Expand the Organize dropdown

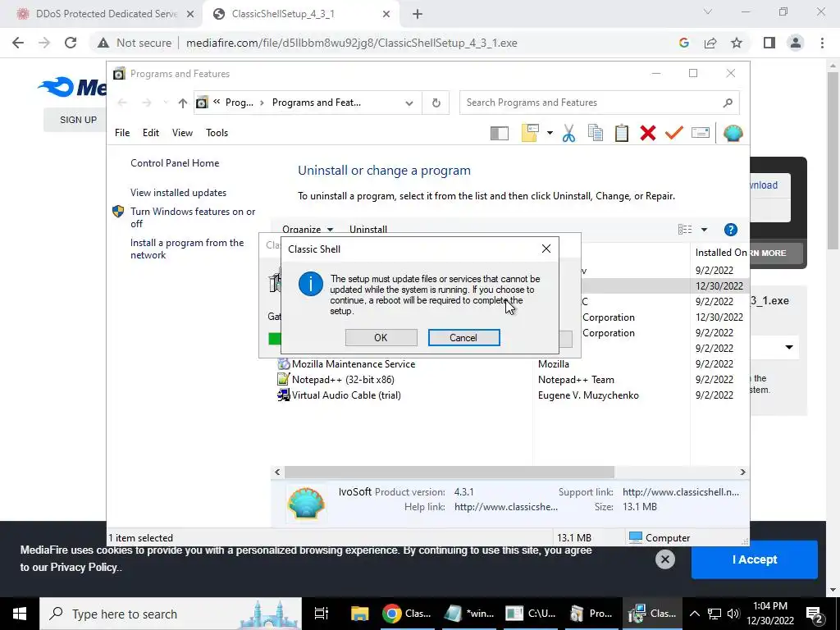[308, 230]
